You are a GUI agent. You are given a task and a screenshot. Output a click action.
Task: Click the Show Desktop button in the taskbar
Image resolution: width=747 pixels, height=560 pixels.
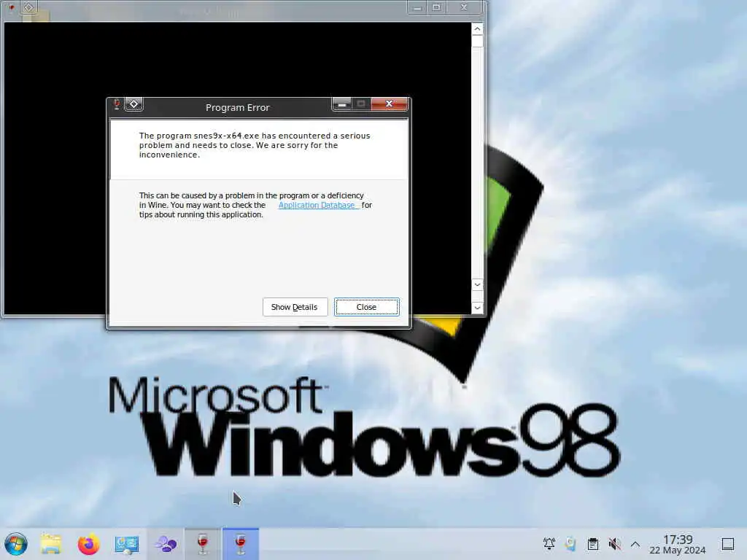(x=728, y=544)
